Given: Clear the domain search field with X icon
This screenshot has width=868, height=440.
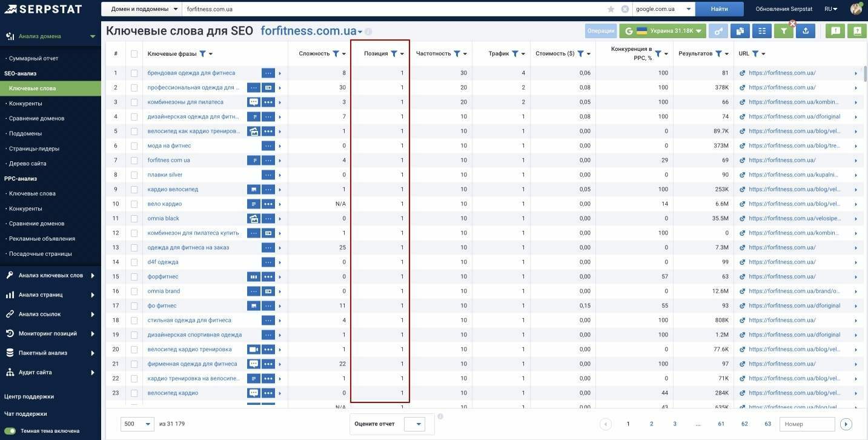Looking at the screenshot, I should [x=626, y=9].
